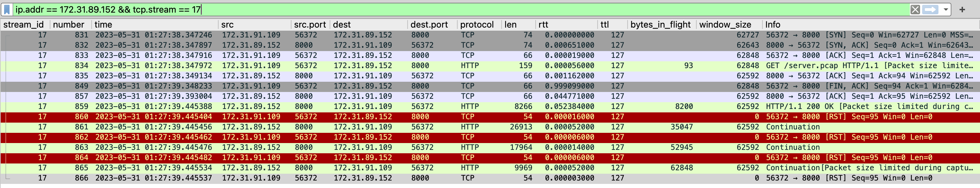Open the display filter bookmark menu
Viewport: 980px width, 188px height.
pos(7,10)
